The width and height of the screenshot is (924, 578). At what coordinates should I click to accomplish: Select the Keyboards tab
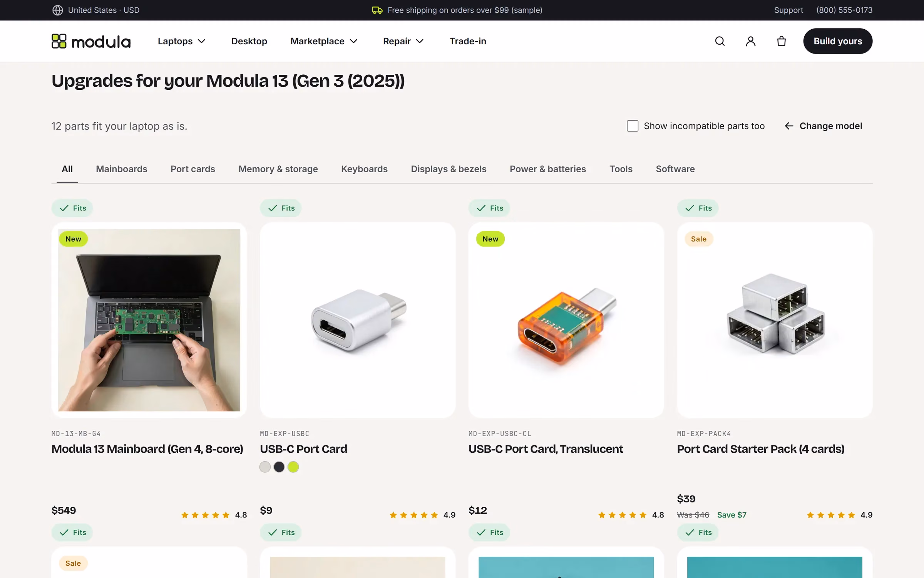(x=364, y=169)
